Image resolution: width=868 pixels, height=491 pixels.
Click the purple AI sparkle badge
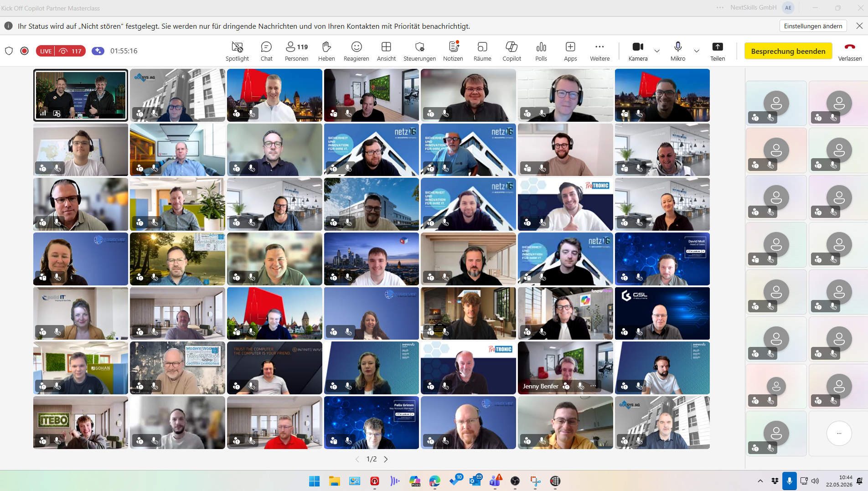pyautogui.click(x=98, y=51)
